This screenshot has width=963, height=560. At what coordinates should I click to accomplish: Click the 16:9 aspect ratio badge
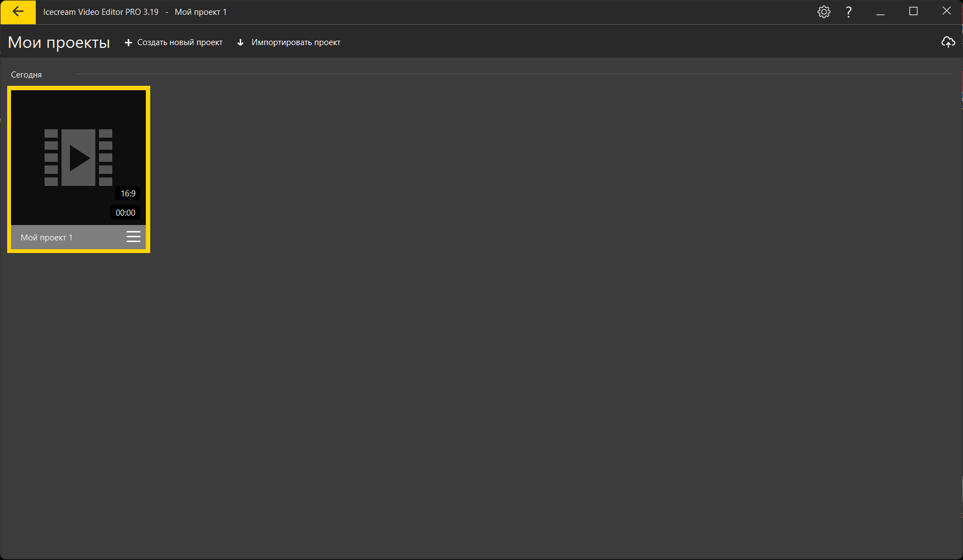128,194
